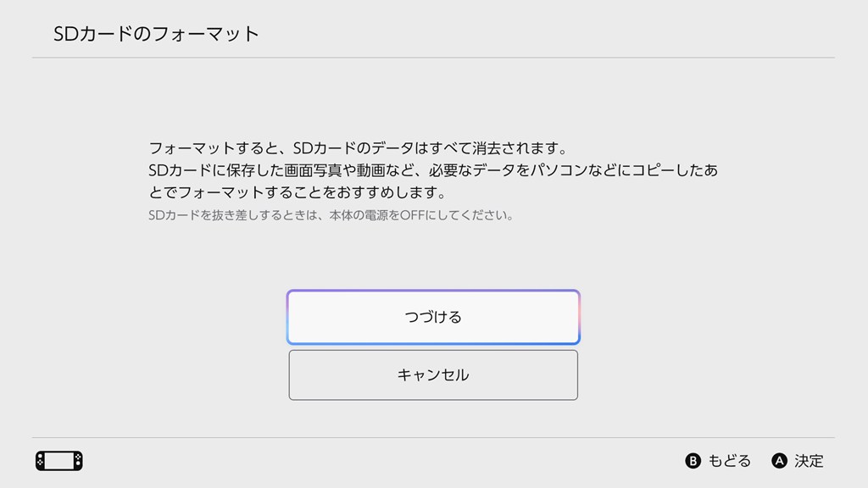Go back via the もどる label
Viewport: 868px width, 488px height.
tap(729, 461)
